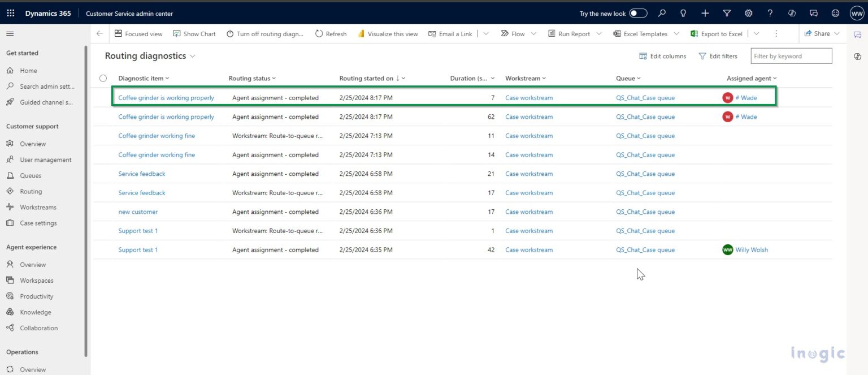Expand the Share button dropdown arrow

837,33
